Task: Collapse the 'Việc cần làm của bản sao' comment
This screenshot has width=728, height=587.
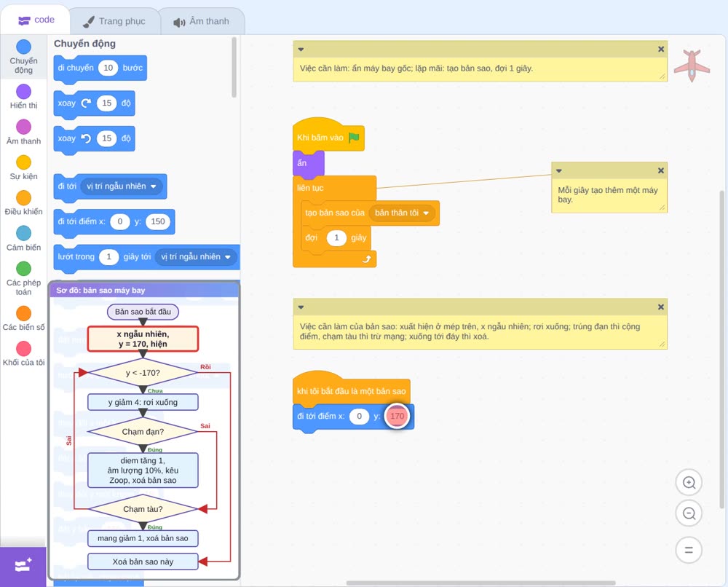Action: coord(301,307)
